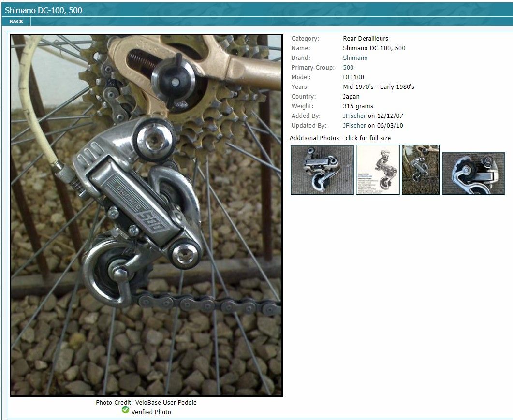
Task: Click the BACK button
Action: 16,22
